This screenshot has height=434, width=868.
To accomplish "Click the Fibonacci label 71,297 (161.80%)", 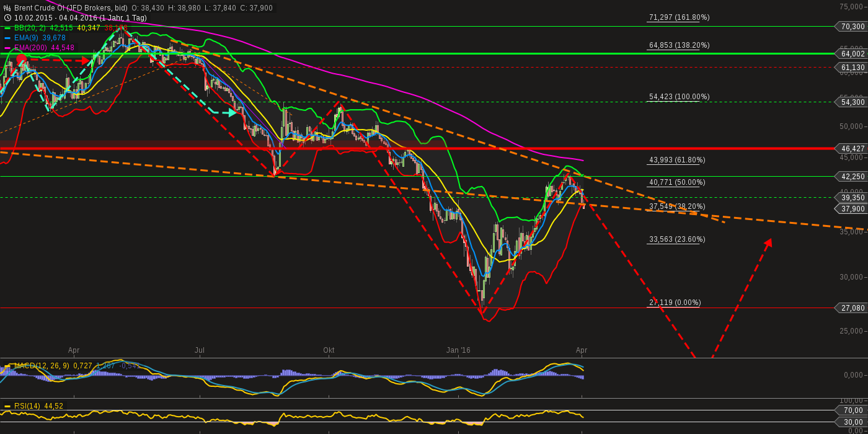I will [x=679, y=17].
